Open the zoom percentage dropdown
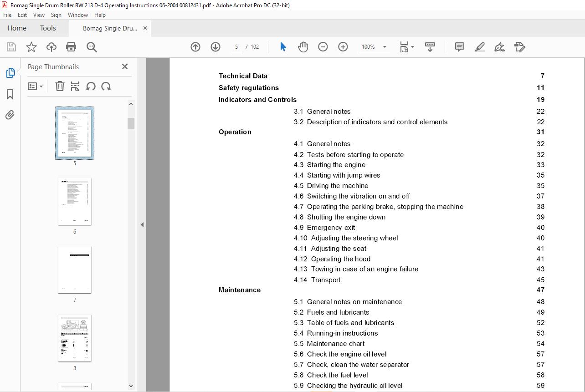The width and height of the screenshot is (585, 392). [x=385, y=47]
